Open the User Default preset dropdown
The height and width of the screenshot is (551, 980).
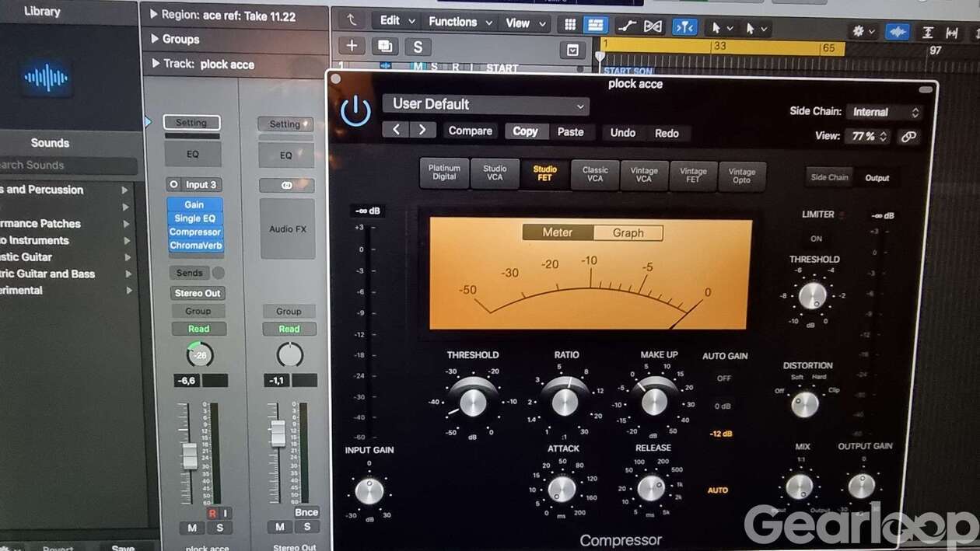[x=485, y=105]
